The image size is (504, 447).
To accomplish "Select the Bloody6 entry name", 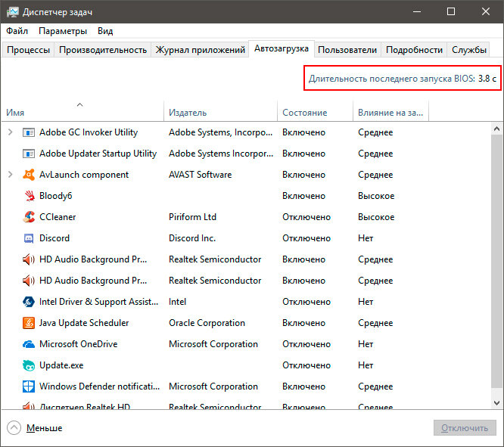I will tap(55, 196).
